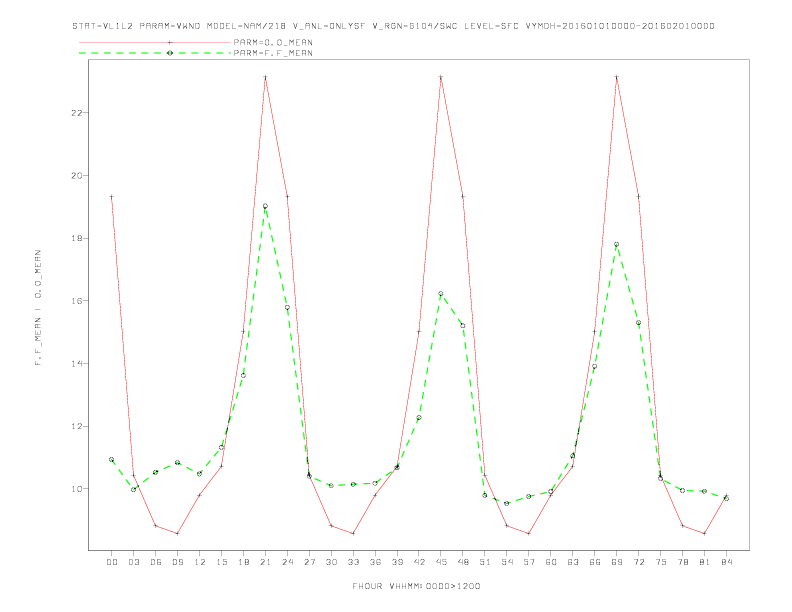The image size is (792, 612).
Task: Select x-axis forecast hour label 66
Action: click(595, 562)
